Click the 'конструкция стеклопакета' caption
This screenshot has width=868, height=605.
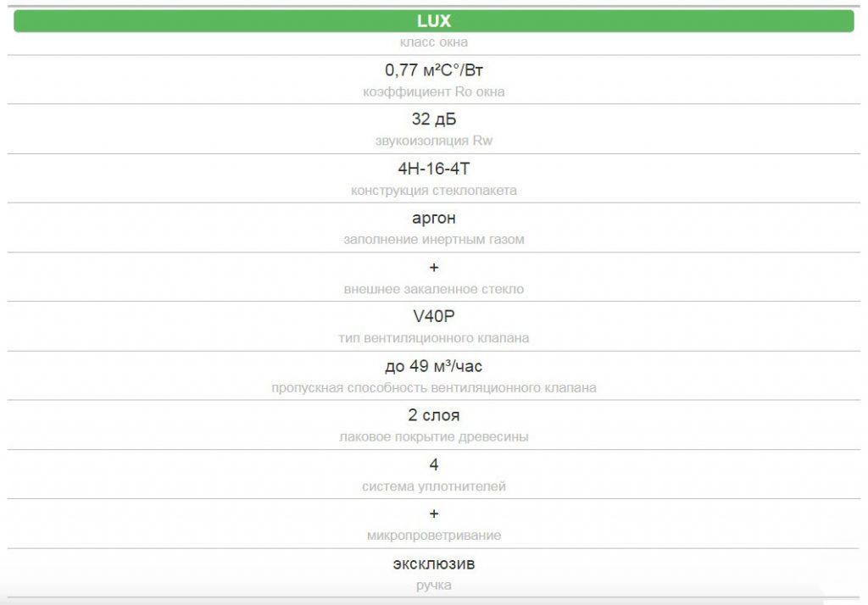434,191
